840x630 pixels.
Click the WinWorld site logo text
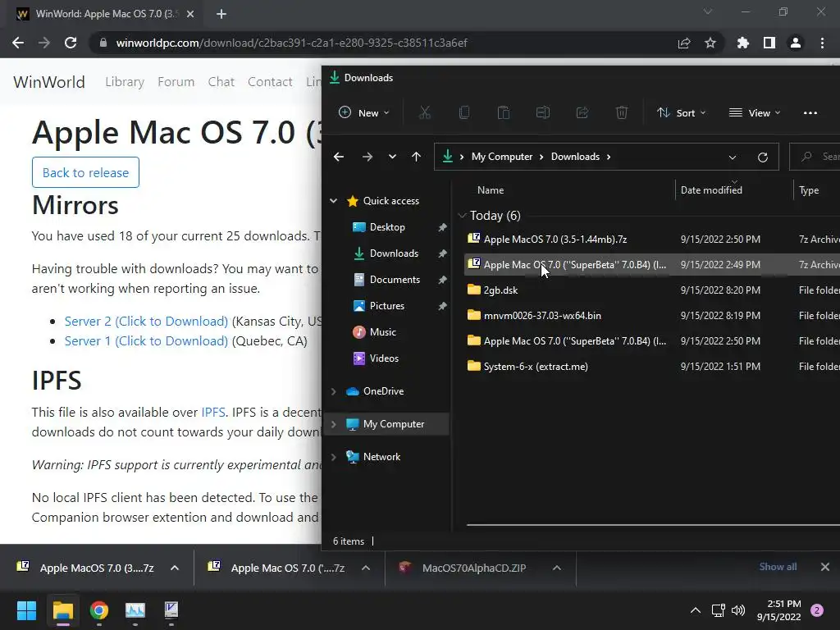49,82
